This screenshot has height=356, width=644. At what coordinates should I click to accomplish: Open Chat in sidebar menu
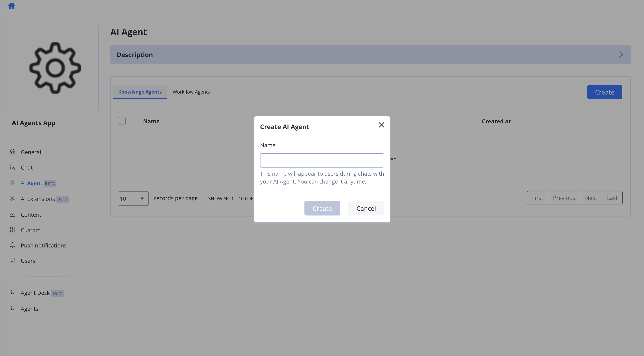26,167
